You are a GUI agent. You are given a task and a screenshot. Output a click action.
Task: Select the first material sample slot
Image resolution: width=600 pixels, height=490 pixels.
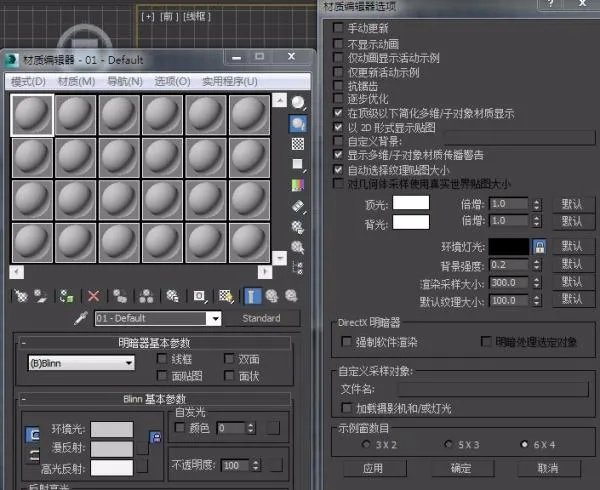[32, 115]
